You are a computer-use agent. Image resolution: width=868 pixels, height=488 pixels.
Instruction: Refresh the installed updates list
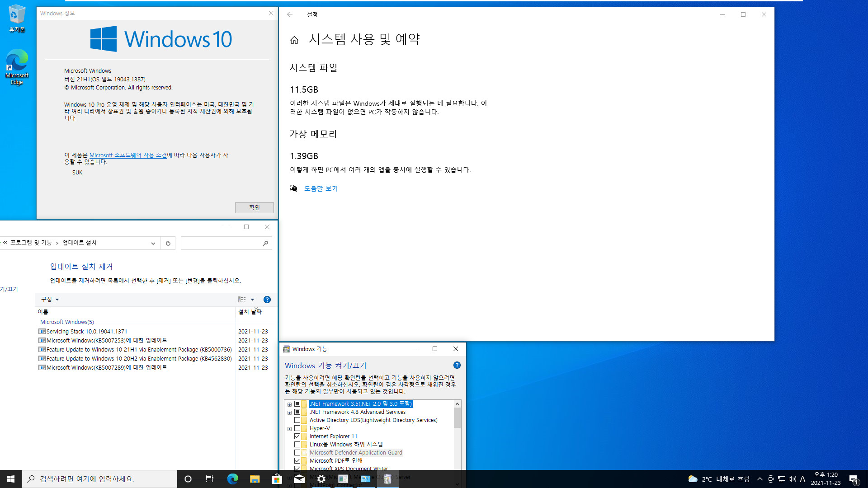click(168, 243)
